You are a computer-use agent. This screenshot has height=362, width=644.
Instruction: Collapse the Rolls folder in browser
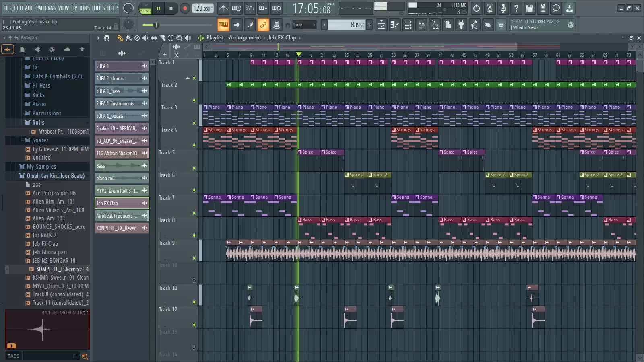tap(38, 123)
